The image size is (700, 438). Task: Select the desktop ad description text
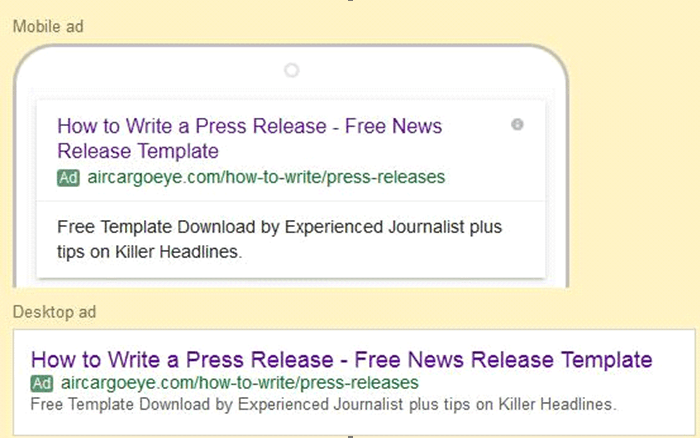coord(323,405)
